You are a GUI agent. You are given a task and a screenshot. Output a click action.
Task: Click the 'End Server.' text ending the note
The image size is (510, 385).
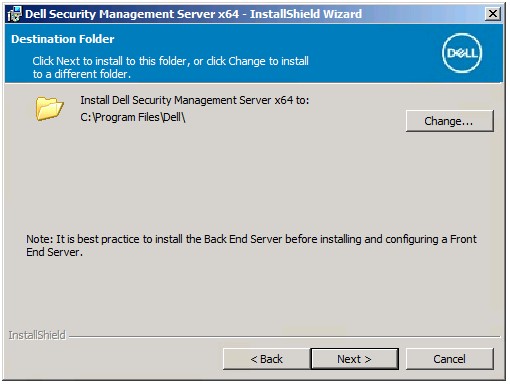54,252
